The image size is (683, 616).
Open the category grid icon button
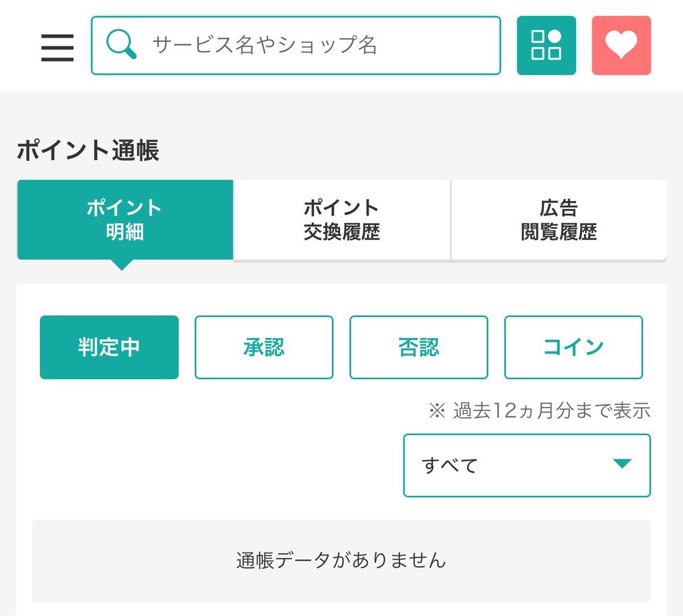tap(546, 46)
